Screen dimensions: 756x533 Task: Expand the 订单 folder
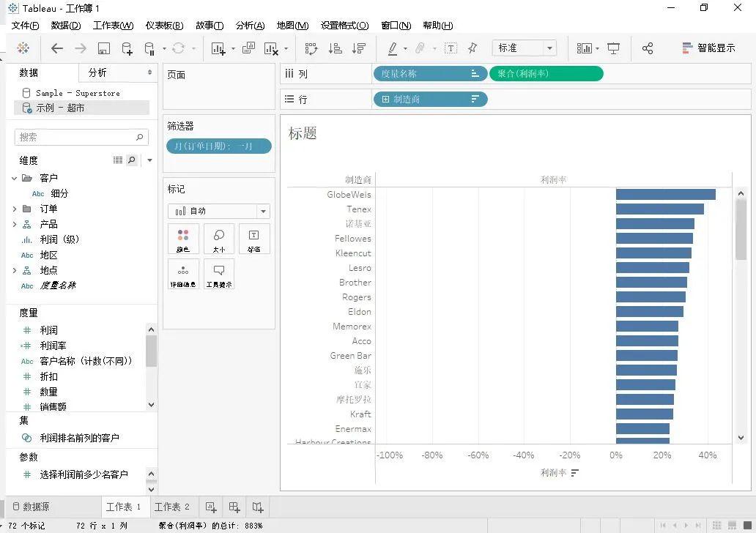pos(14,209)
